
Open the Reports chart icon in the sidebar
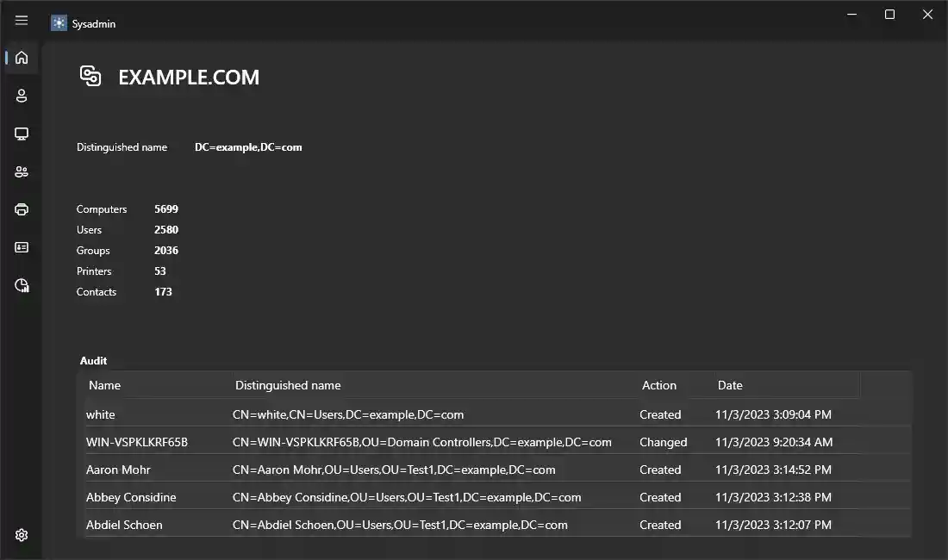click(22, 285)
